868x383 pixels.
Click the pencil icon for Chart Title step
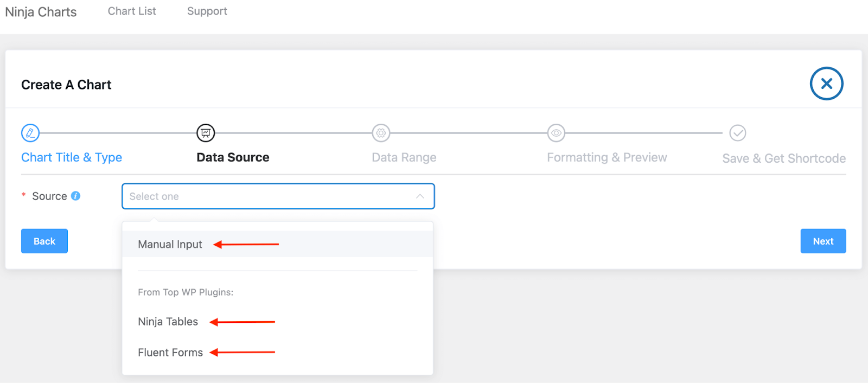(30, 133)
